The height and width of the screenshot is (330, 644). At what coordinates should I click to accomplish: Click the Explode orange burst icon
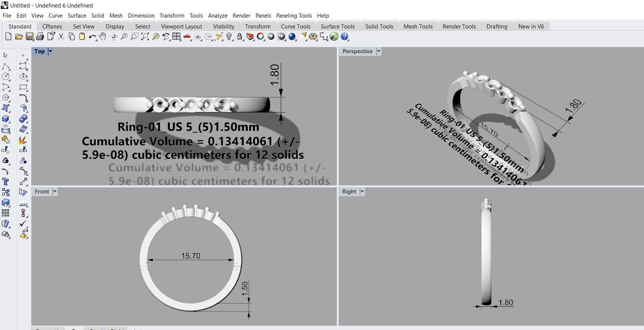pyautogui.click(x=23, y=139)
